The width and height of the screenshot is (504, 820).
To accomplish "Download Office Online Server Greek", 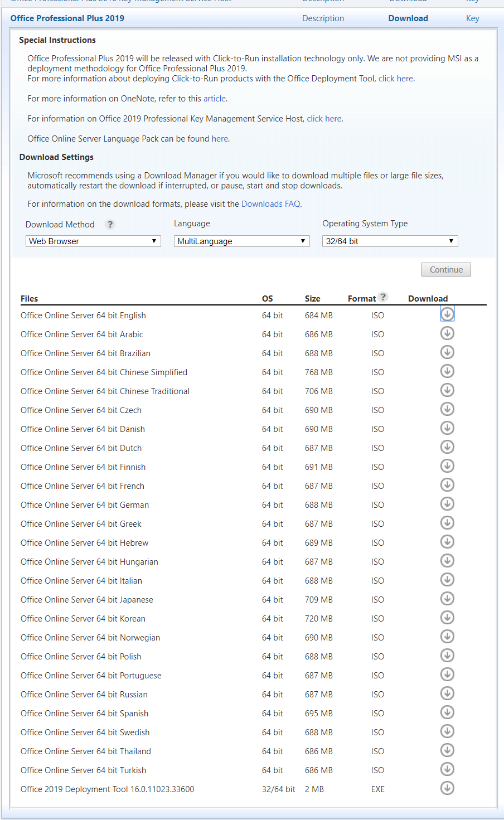I will click(x=447, y=523).
